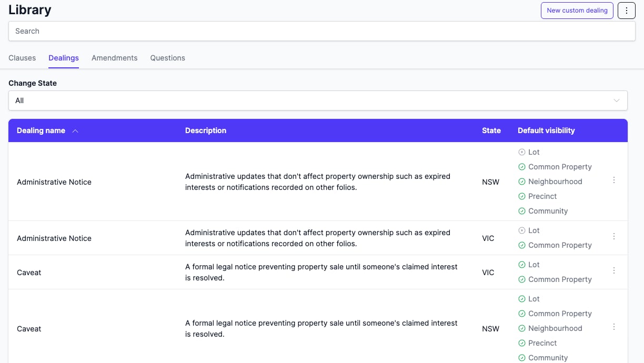Open row menu for VIC Caveat
This screenshot has width=644, height=363.
pyautogui.click(x=614, y=270)
